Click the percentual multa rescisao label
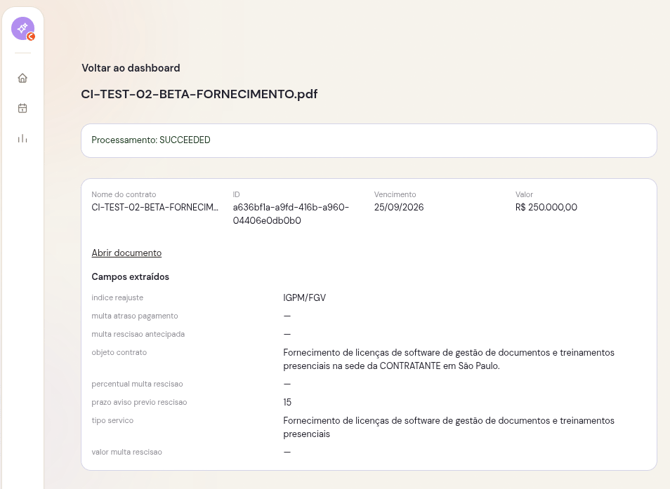 pyautogui.click(x=137, y=384)
